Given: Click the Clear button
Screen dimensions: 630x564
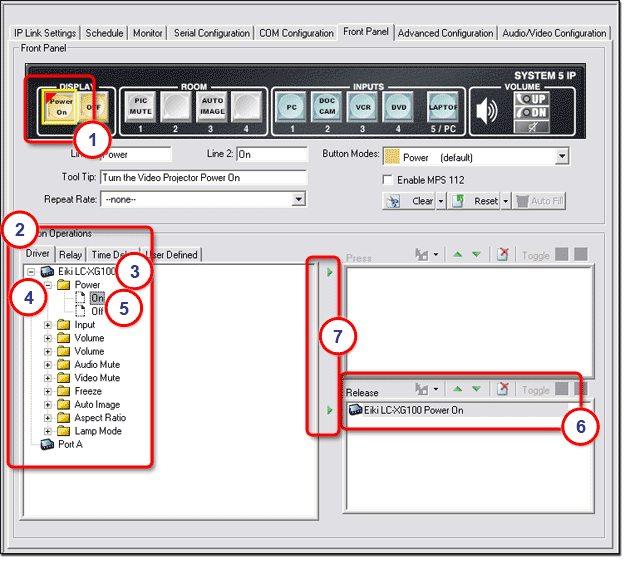Looking at the screenshot, I should tap(415, 200).
